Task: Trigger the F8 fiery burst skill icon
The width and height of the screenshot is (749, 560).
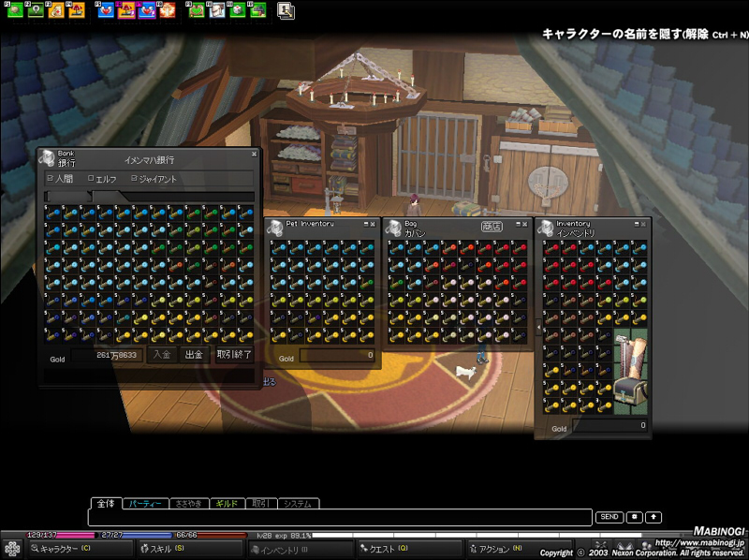Action: (168, 9)
